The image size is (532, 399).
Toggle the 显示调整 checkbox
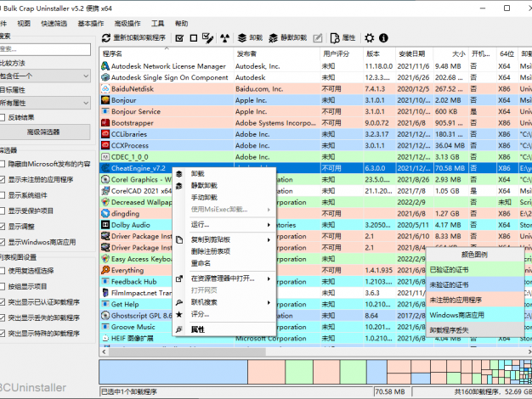(x=2, y=227)
